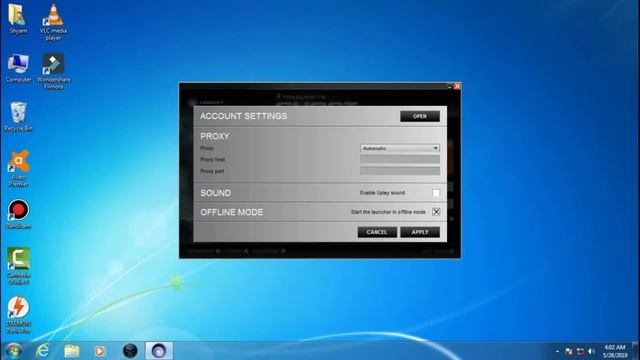Viewport: 640px width, 360px height.
Task: Show hidden system tray icons
Action: coord(558,351)
